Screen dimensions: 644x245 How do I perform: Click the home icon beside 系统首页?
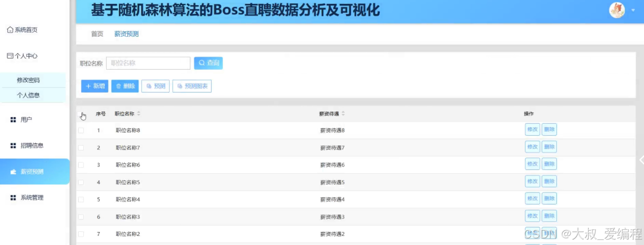coord(10,30)
